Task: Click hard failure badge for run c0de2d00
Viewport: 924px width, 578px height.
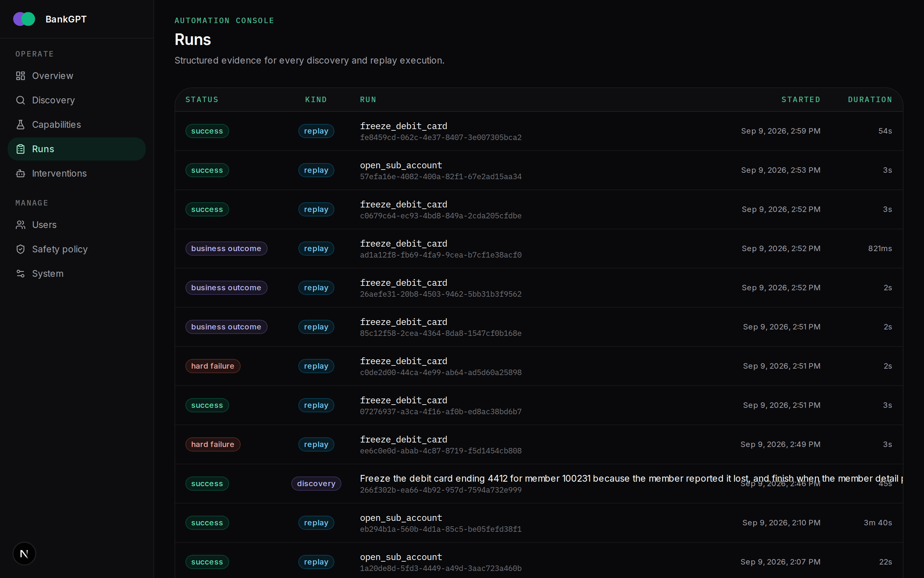Action: pos(213,366)
